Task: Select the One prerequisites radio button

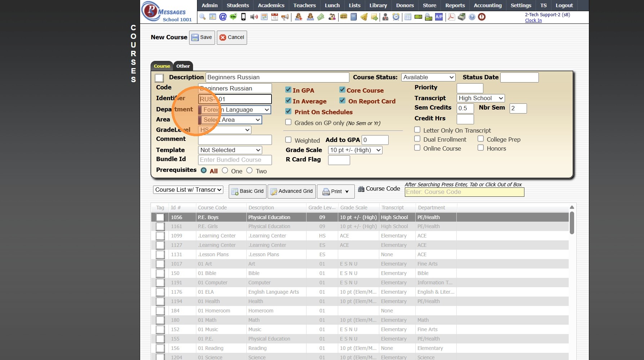Action: pos(225,171)
